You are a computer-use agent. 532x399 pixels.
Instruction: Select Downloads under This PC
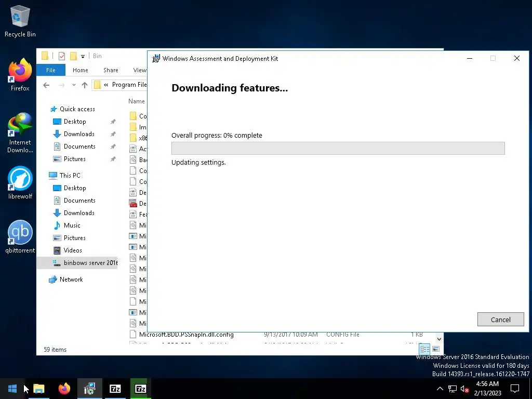[x=79, y=213]
